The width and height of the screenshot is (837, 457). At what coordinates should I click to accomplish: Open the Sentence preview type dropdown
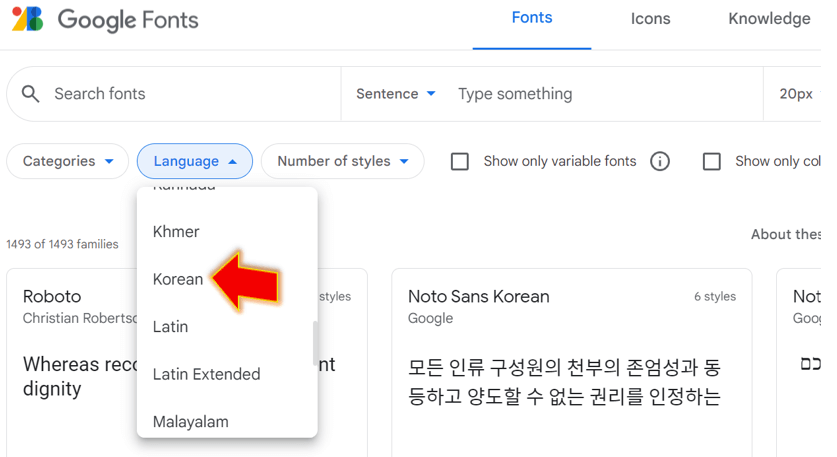pos(396,94)
